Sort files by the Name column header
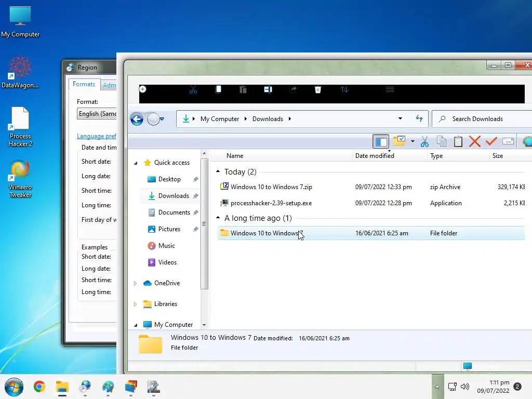 pos(235,156)
